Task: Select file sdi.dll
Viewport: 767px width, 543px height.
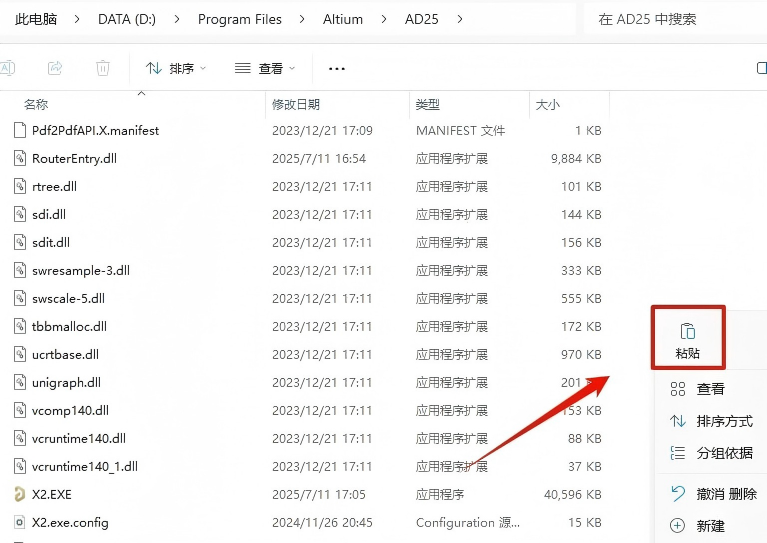Action: click(49, 214)
